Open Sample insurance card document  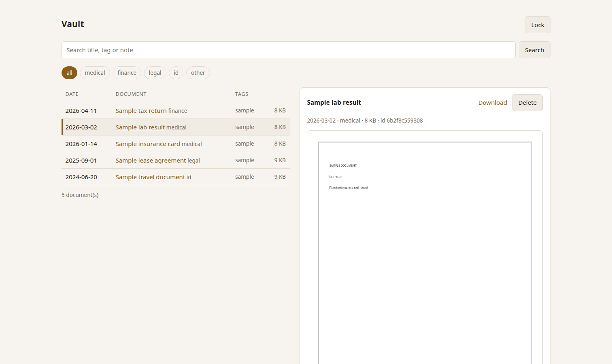click(x=148, y=144)
